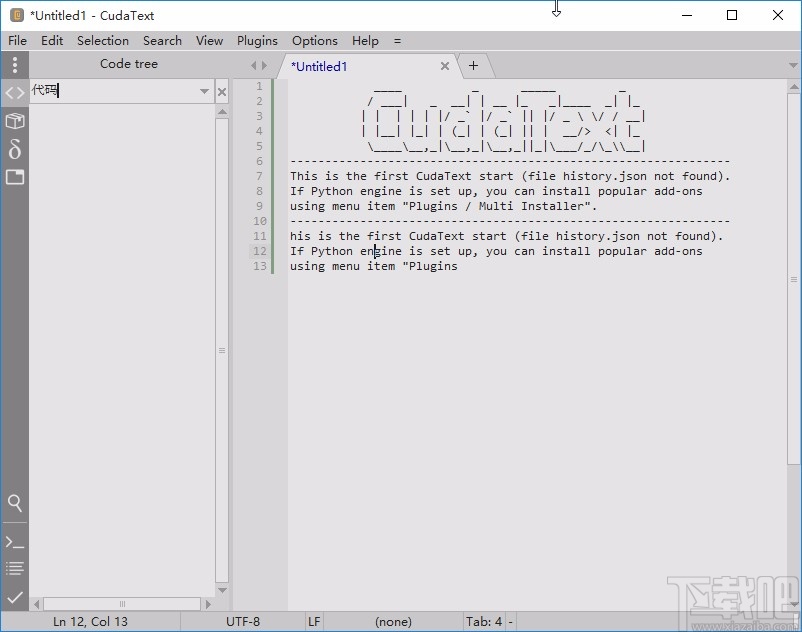Open the Console panel icon

click(15, 542)
